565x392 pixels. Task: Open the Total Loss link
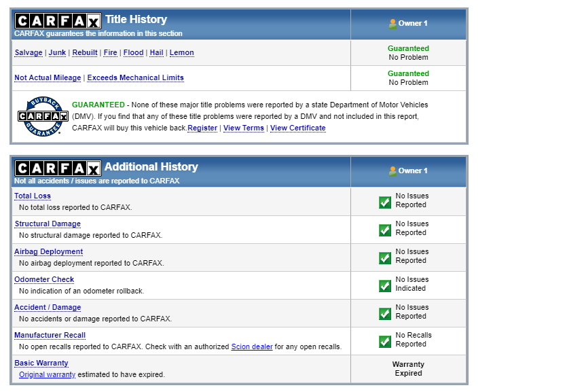33,196
